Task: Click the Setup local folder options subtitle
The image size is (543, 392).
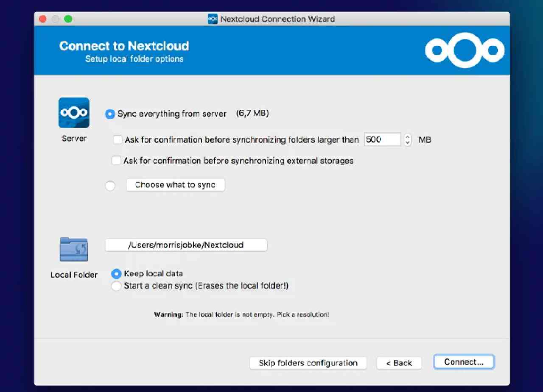Action: [x=134, y=59]
